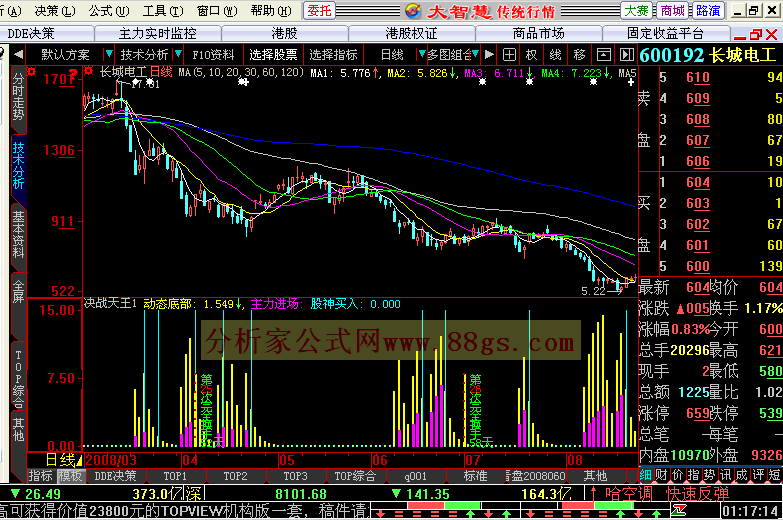Click the red-green Z status bar icon
This screenshot has width=783, height=520.
pyautogui.click(x=679, y=511)
